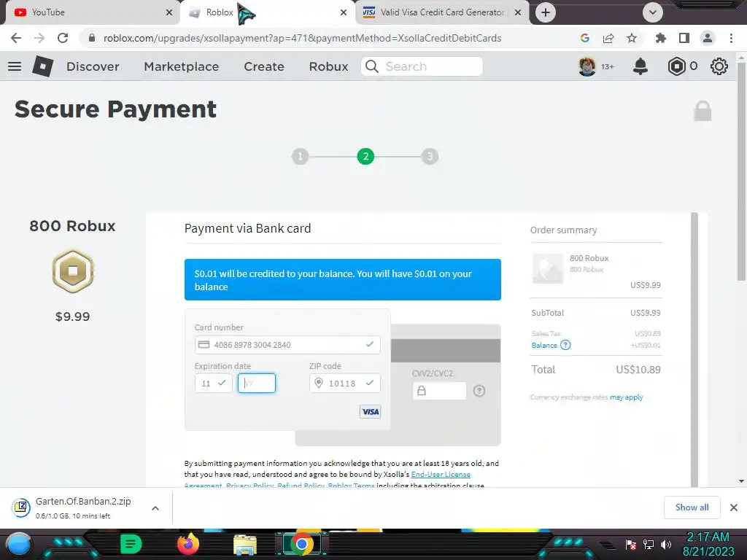Click the Card number field
Image resolution: width=747 pixels, height=560 pixels.
287,345
